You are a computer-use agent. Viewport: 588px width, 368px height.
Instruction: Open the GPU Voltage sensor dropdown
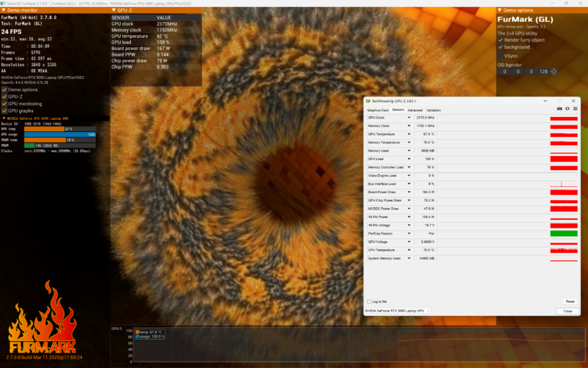coord(408,243)
